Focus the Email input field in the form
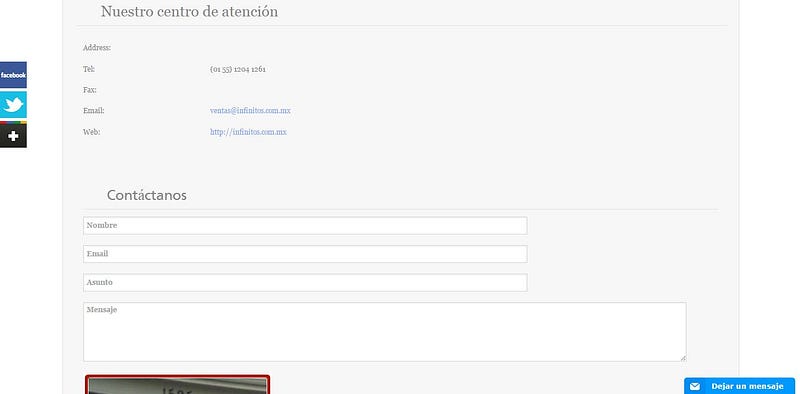 pyautogui.click(x=305, y=254)
